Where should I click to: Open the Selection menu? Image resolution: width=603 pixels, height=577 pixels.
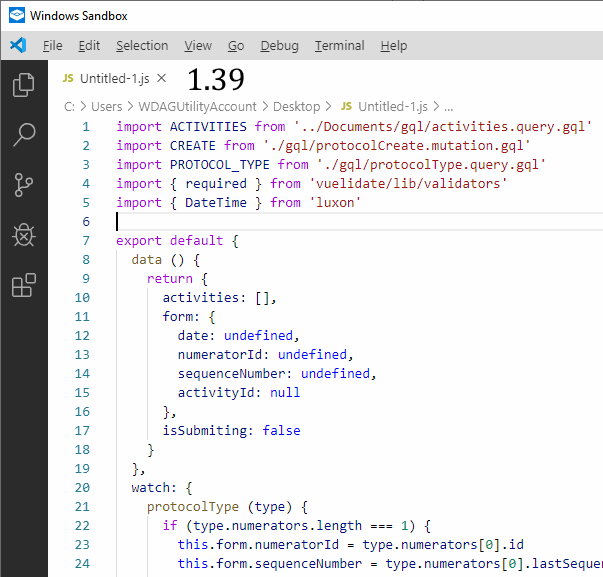click(x=142, y=46)
